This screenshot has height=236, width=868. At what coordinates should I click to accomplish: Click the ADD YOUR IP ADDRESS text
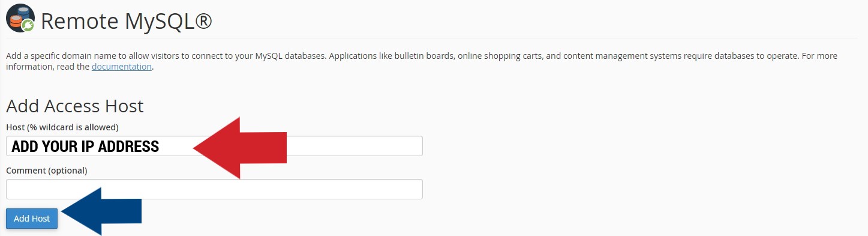point(85,147)
